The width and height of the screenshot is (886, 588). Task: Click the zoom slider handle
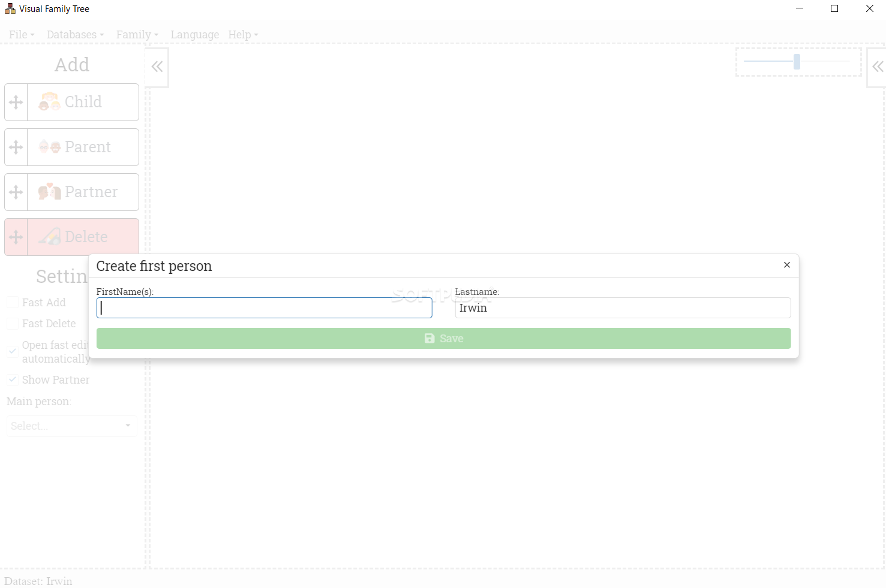[797, 62]
